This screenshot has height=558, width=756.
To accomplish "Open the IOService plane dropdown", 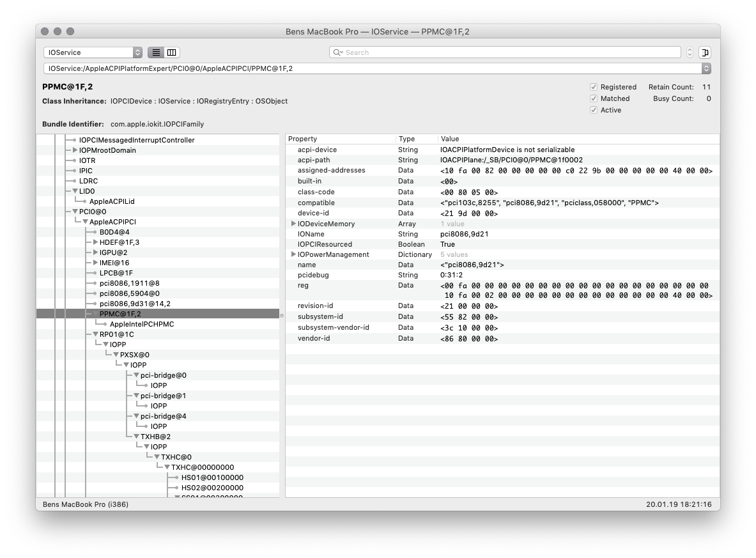I will click(x=93, y=52).
